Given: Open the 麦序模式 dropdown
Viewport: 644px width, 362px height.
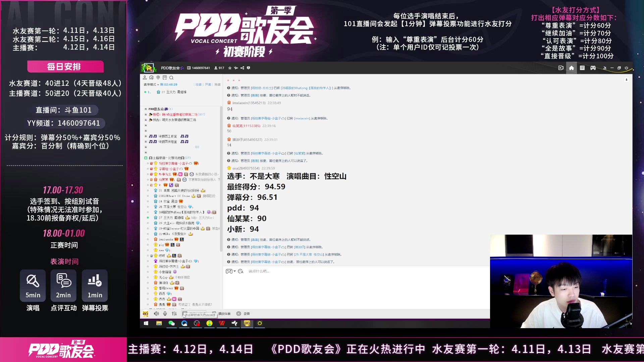Looking at the screenshot, I should 151,84.
